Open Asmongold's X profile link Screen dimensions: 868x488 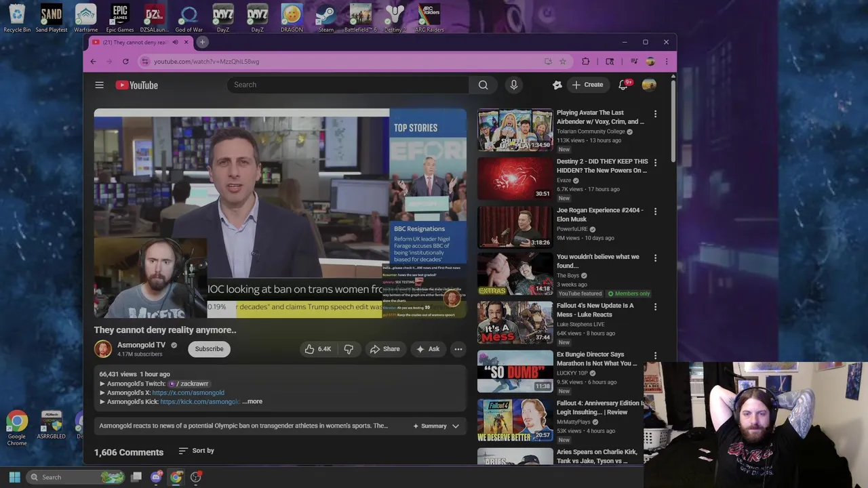click(x=188, y=392)
